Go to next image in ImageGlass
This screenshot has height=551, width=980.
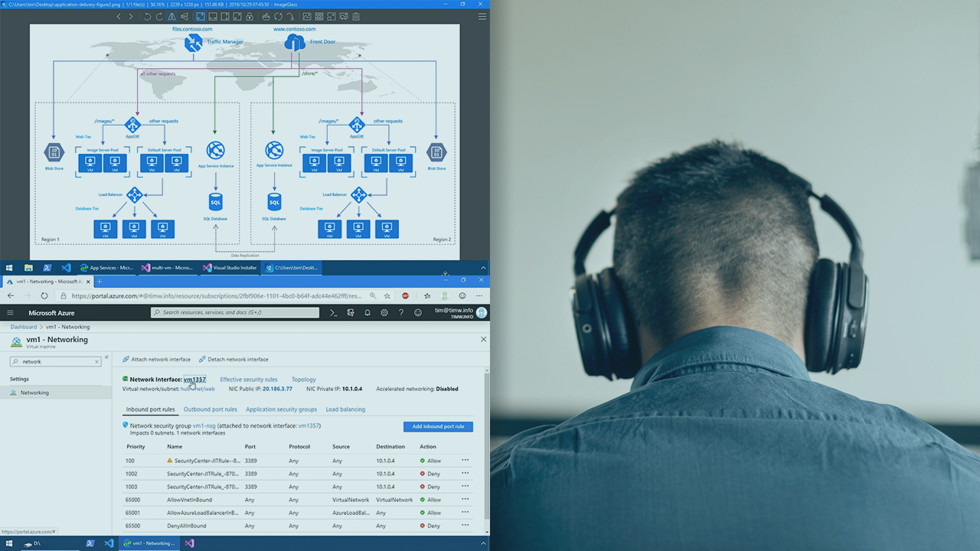[x=131, y=16]
